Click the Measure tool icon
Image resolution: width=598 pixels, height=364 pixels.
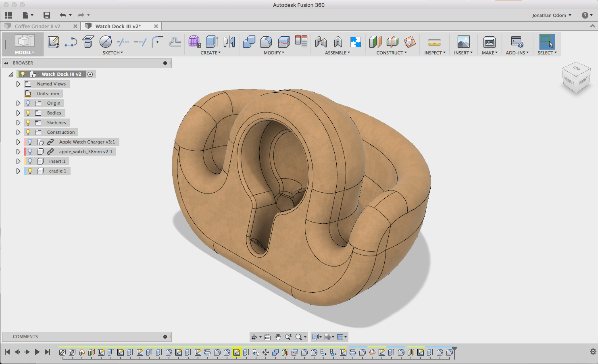434,42
